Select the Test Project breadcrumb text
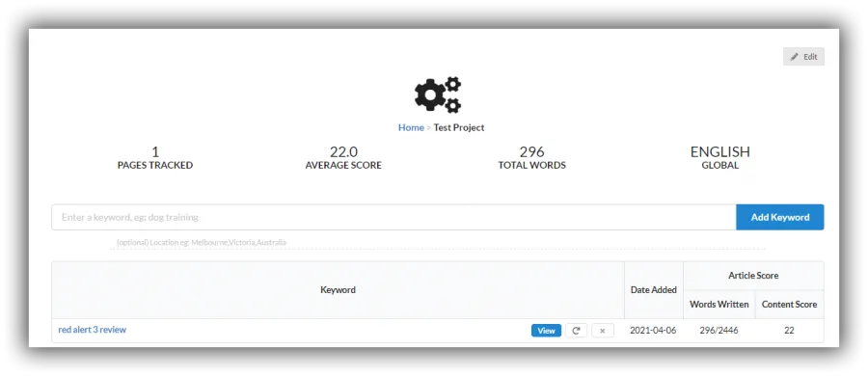Image resolution: width=868 pixels, height=376 pixels. (x=459, y=127)
